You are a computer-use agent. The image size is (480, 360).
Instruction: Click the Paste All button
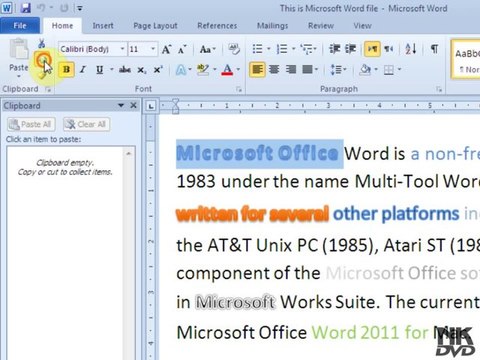tap(31, 124)
